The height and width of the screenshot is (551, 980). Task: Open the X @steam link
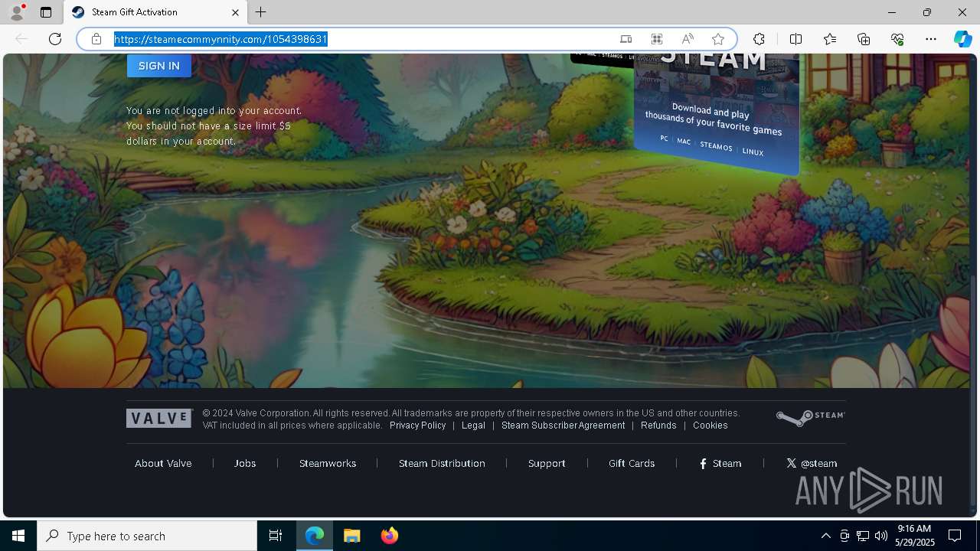pos(812,463)
